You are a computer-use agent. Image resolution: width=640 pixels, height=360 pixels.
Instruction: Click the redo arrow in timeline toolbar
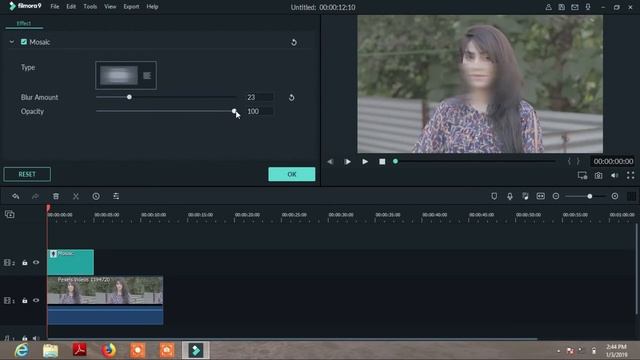[36, 196]
